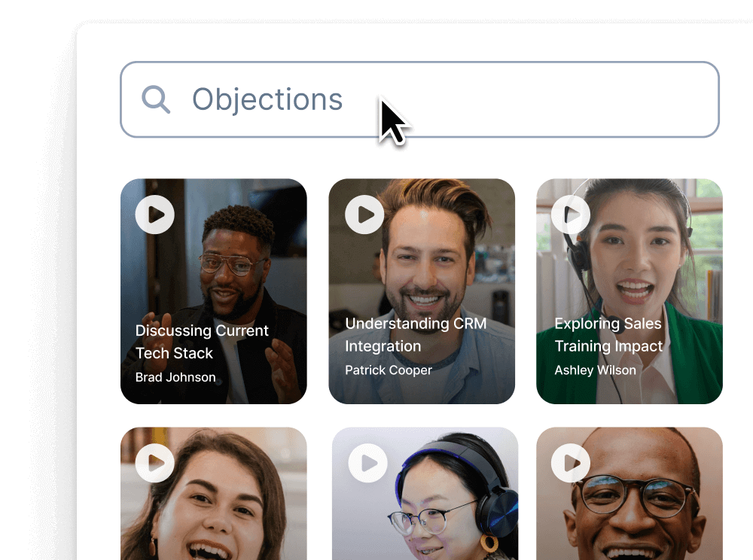Click the Patrick Cooper name label

coord(389,370)
